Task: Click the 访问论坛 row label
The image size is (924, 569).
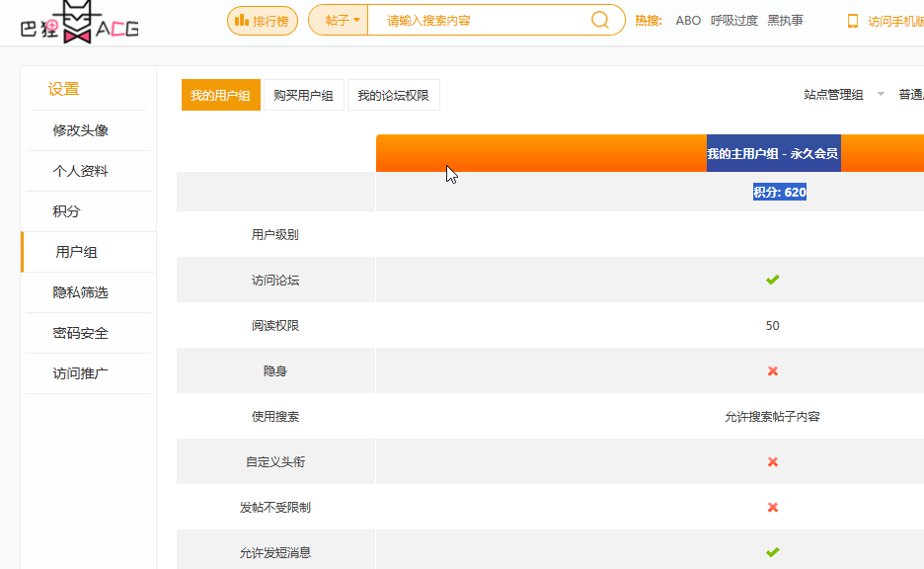Action: click(275, 281)
